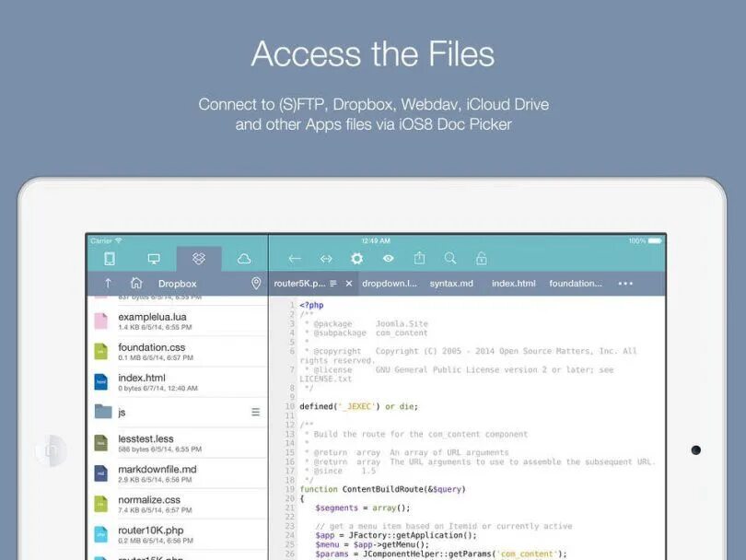Place cursor on line defined('_JEXEC')

[x=359, y=407]
